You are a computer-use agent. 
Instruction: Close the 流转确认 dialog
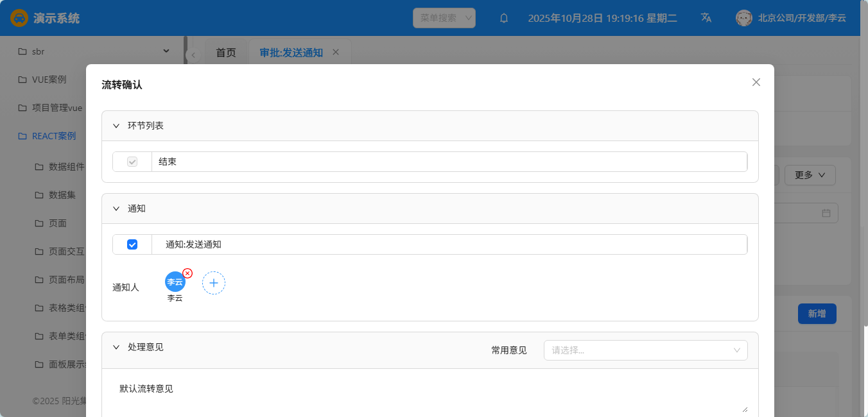pos(756,82)
